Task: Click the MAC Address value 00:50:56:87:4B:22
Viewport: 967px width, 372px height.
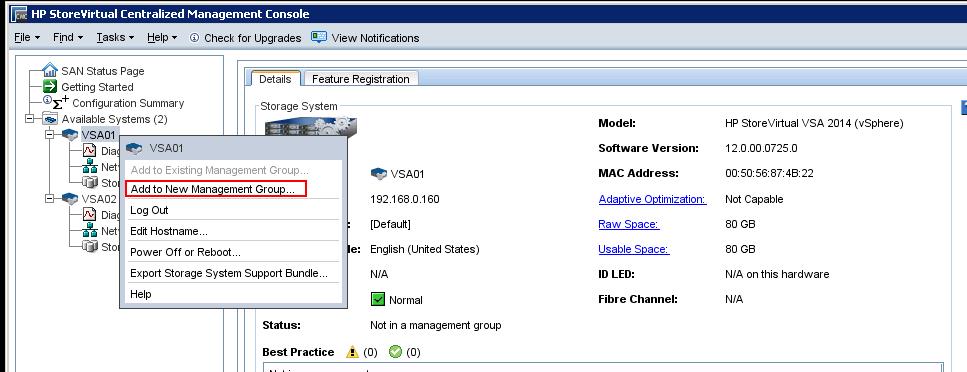Action: point(770,173)
